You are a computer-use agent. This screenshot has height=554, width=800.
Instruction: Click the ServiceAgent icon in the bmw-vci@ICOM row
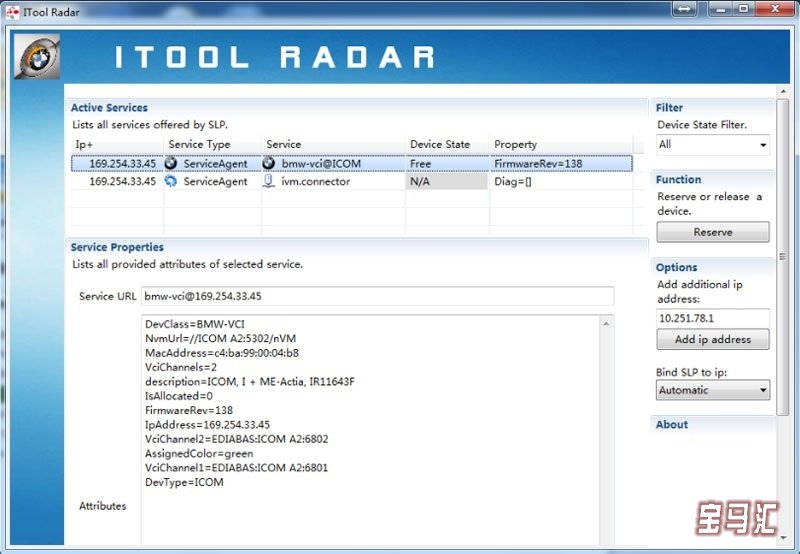click(x=170, y=163)
